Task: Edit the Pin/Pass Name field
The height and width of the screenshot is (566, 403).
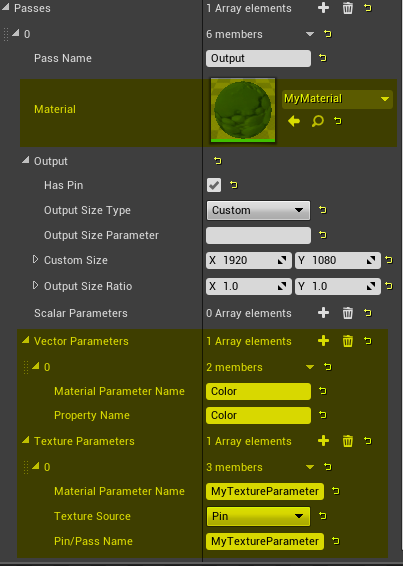Action: tap(265, 541)
